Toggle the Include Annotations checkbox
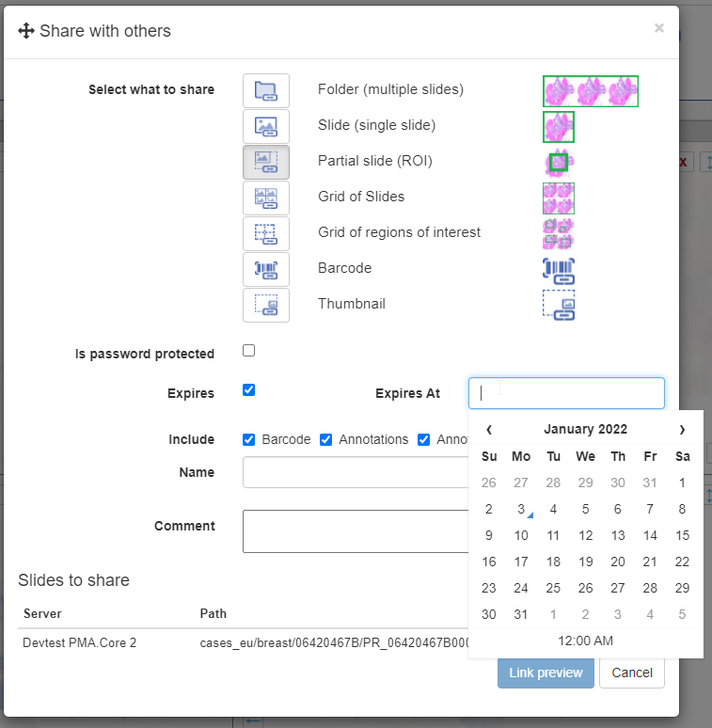This screenshot has width=712, height=728. click(x=326, y=439)
